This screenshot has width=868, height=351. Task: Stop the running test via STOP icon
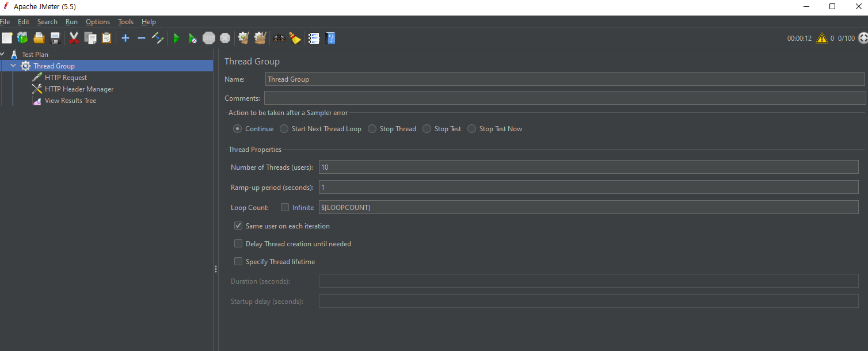(x=209, y=38)
